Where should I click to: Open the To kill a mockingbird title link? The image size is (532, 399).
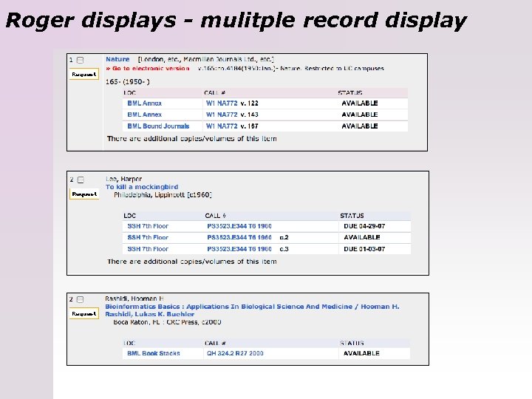[142, 187]
